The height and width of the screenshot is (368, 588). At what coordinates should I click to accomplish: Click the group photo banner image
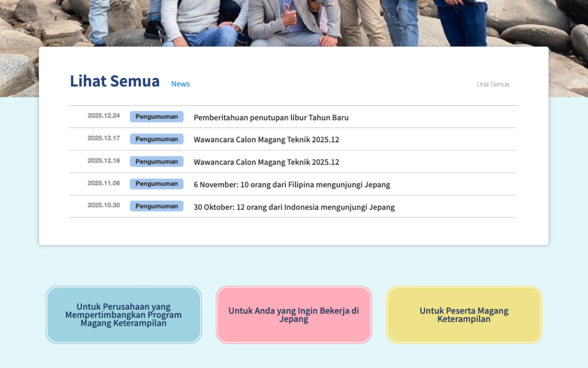[294, 22]
